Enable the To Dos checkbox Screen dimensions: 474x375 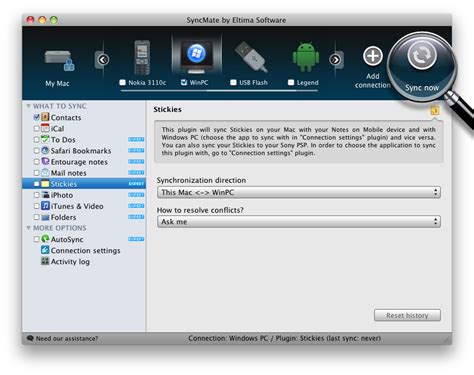[x=37, y=139]
